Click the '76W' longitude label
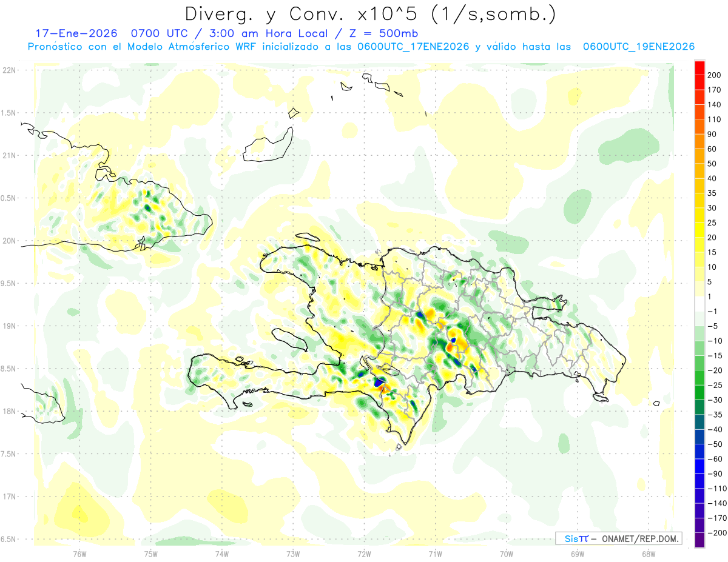The image size is (728, 562). click(79, 554)
